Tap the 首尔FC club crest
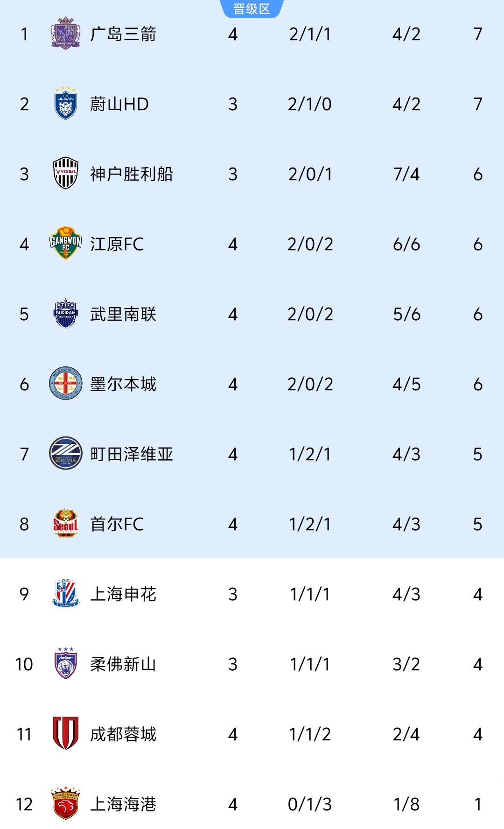 tap(65, 524)
